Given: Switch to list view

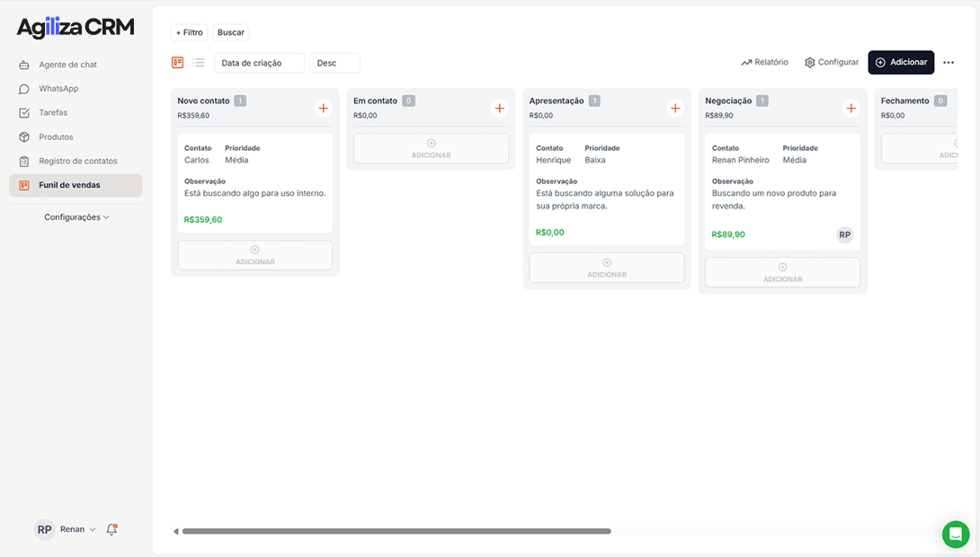Looking at the screenshot, I should tap(196, 62).
